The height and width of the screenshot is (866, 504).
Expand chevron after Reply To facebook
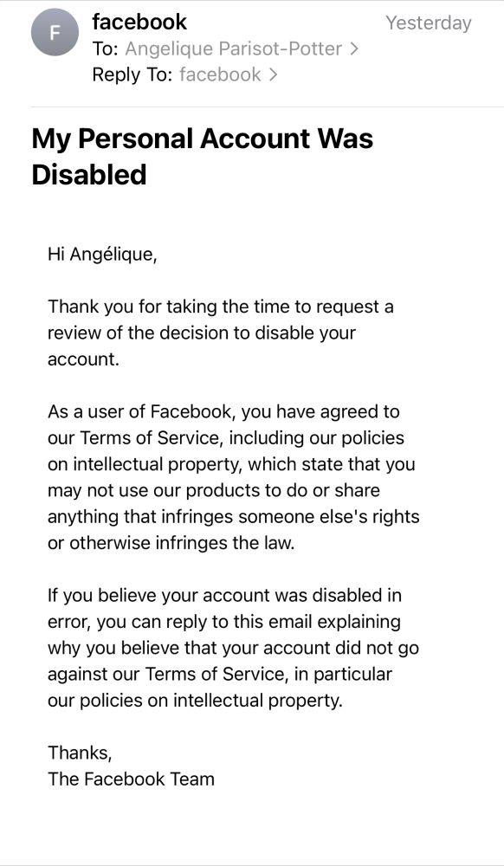(x=272, y=74)
